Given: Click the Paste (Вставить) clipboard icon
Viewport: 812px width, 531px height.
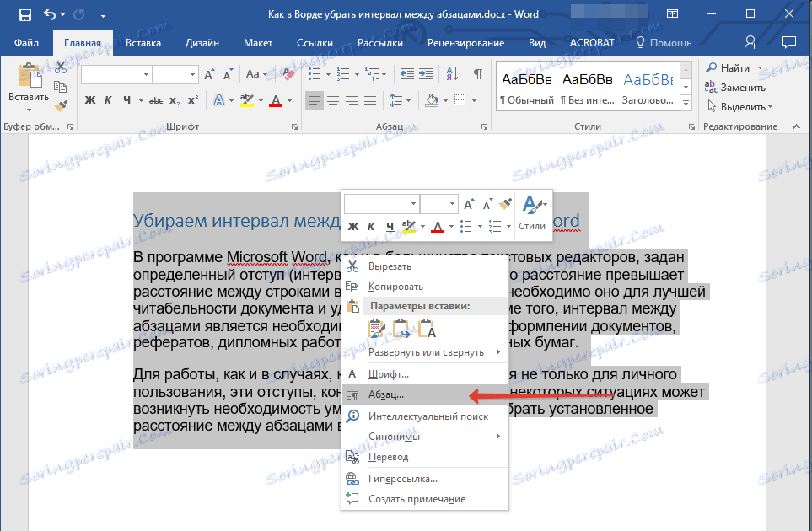Looking at the screenshot, I should [x=30, y=76].
